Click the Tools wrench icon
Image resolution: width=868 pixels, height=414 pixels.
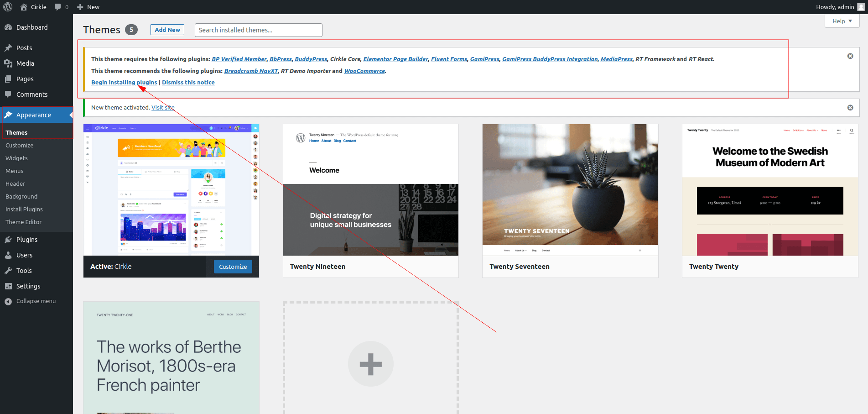click(8, 271)
